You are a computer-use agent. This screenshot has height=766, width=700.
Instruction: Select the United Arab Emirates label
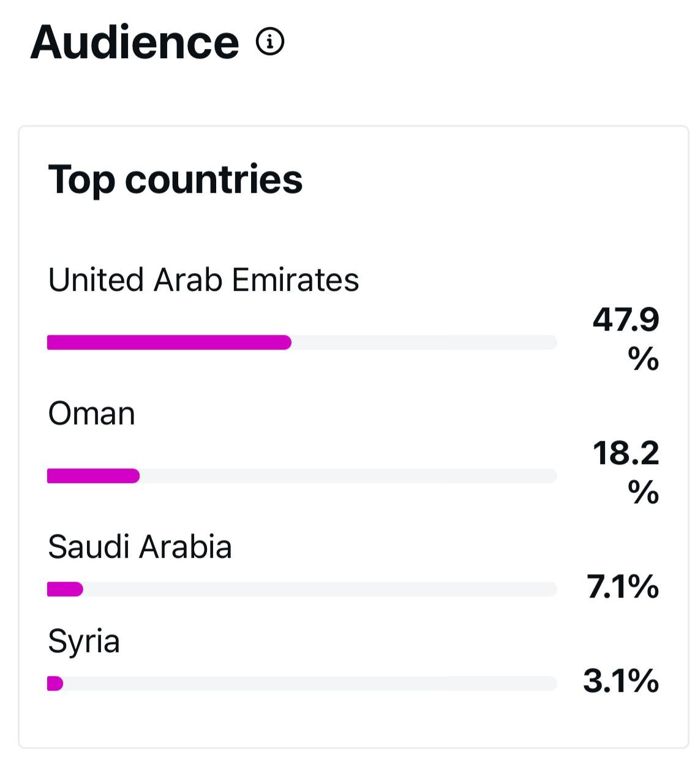203,280
